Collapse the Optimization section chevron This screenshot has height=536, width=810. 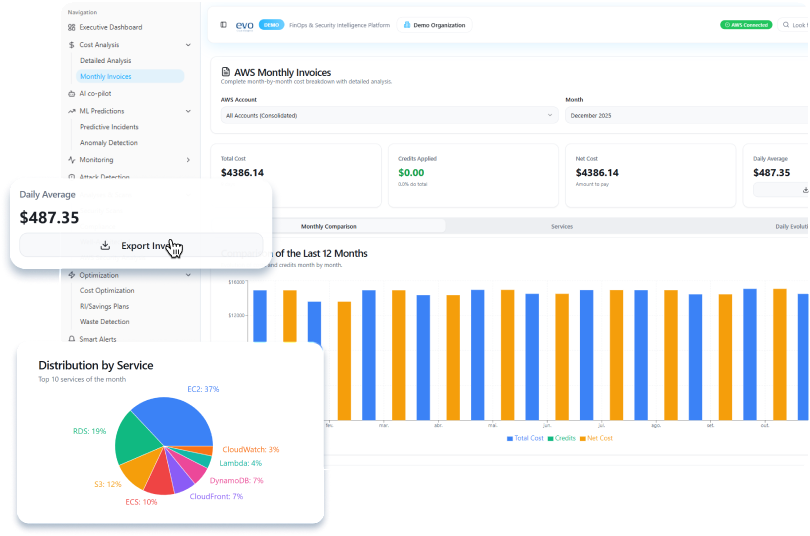(188, 275)
